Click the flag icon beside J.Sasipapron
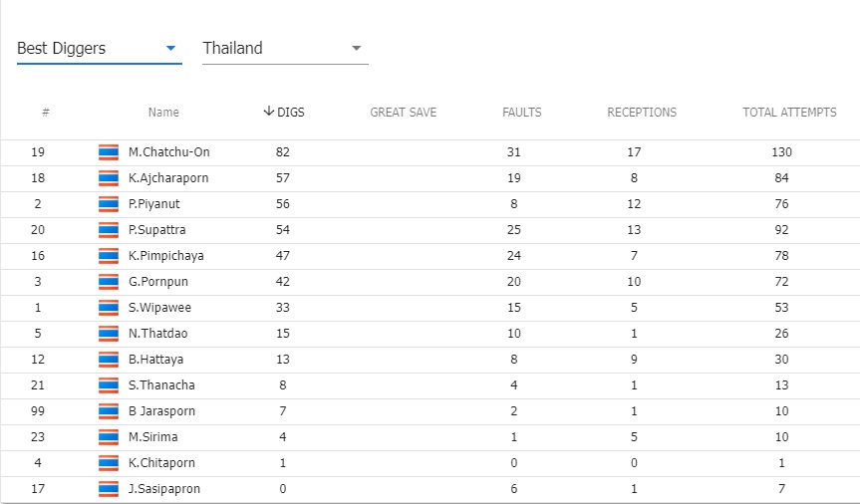 pyautogui.click(x=108, y=489)
